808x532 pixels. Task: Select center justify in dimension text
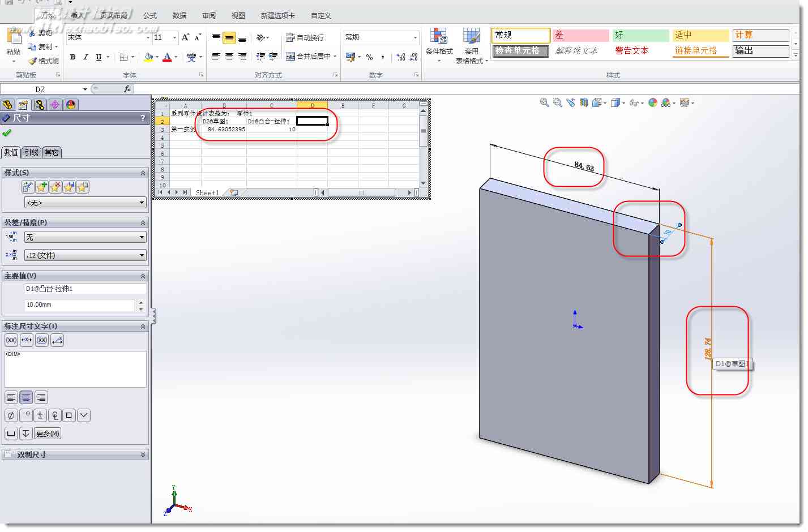26,397
